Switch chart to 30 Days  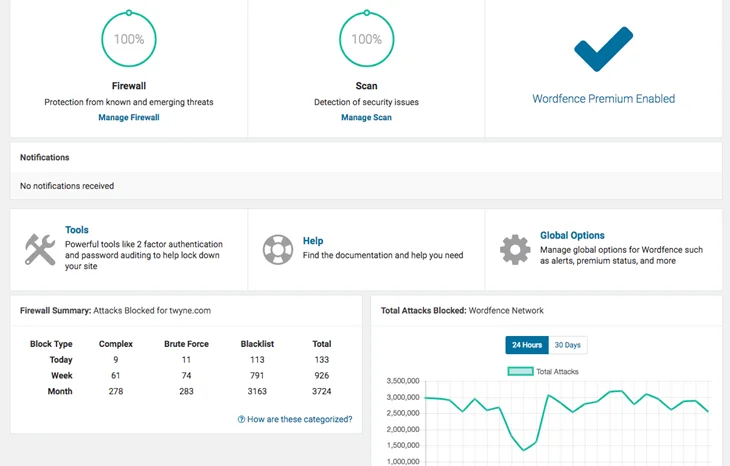point(568,345)
